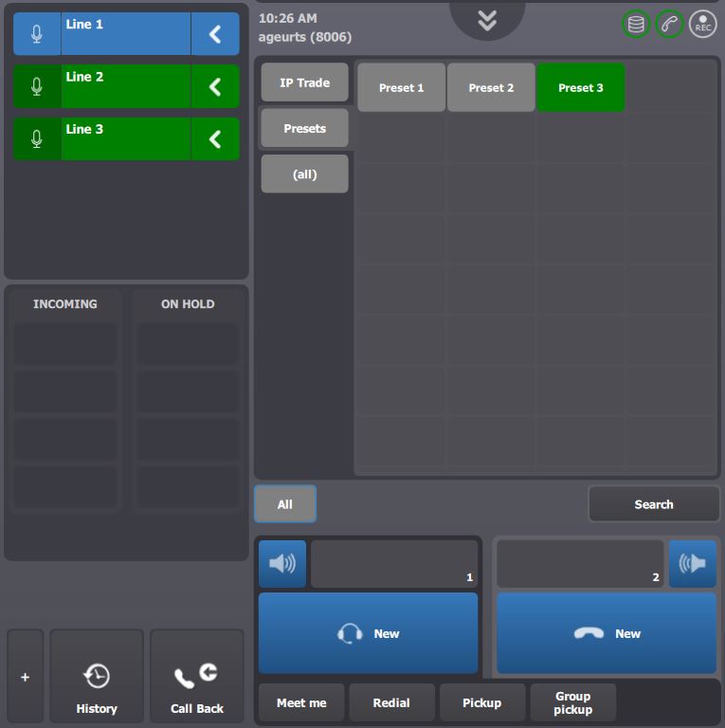725x728 pixels.
Task: Select the Line 2 label area
Action: tap(126, 86)
